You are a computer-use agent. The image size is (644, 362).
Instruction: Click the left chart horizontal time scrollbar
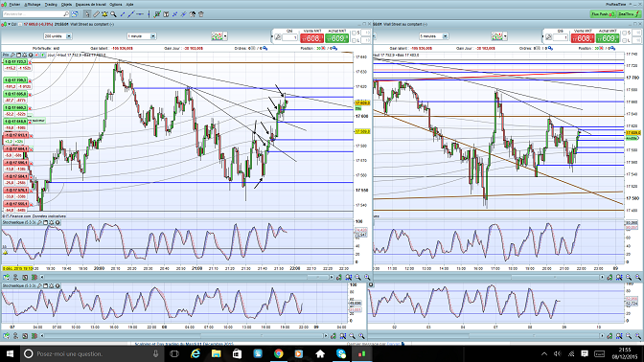187,278
